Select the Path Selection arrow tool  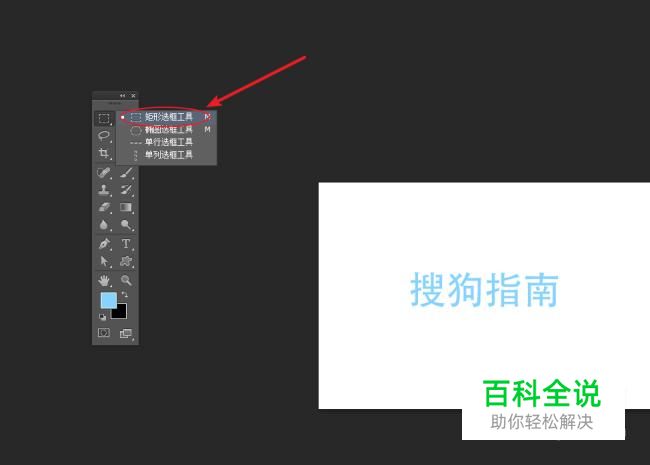click(104, 261)
